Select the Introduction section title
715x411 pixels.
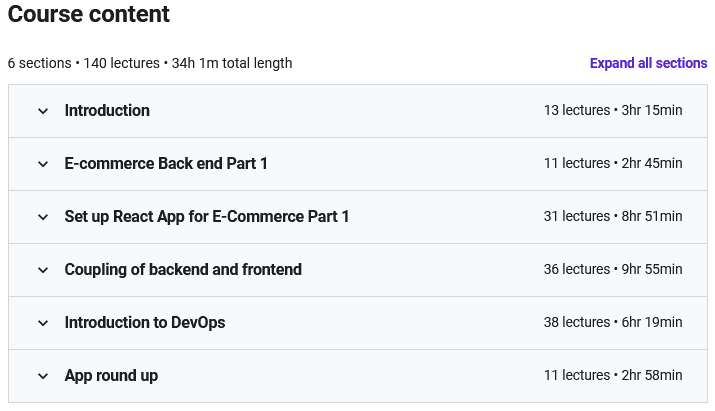[x=107, y=111]
